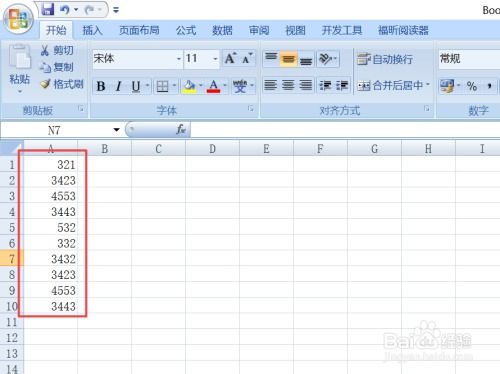
Task: Cut selection with 剪切
Action: pyautogui.click(x=56, y=50)
